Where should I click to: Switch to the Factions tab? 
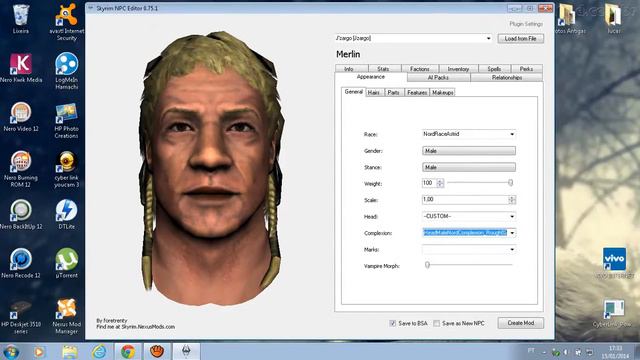pyautogui.click(x=420, y=69)
